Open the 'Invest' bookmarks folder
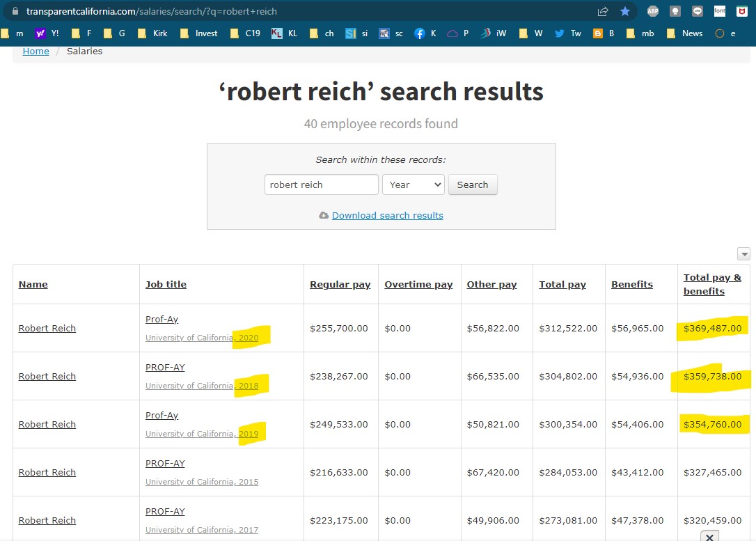 tap(199, 33)
